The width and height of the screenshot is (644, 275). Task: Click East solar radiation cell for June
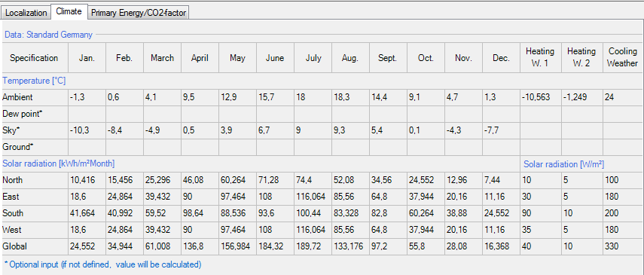coord(275,197)
